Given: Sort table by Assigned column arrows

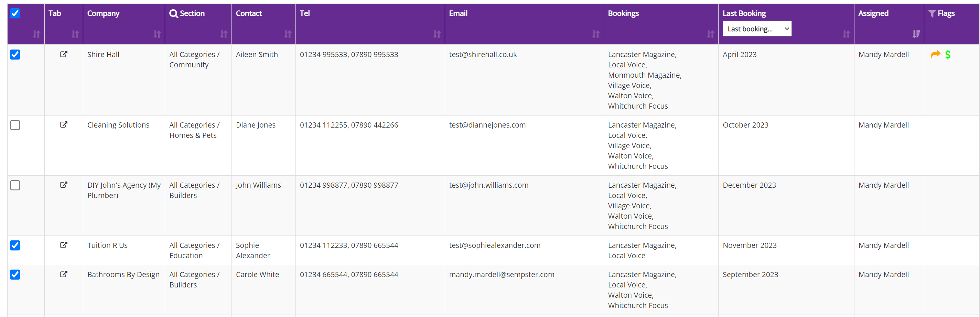Looking at the screenshot, I should [x=916, y=34].
